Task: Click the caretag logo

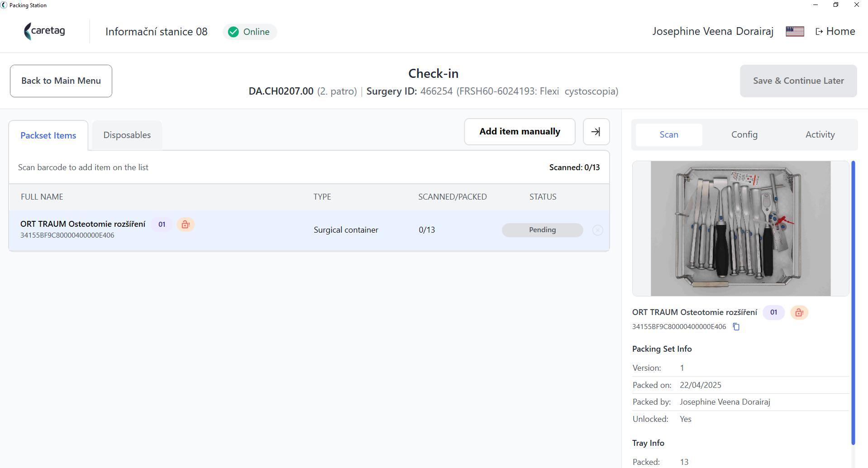Action: tap(44, 31)
